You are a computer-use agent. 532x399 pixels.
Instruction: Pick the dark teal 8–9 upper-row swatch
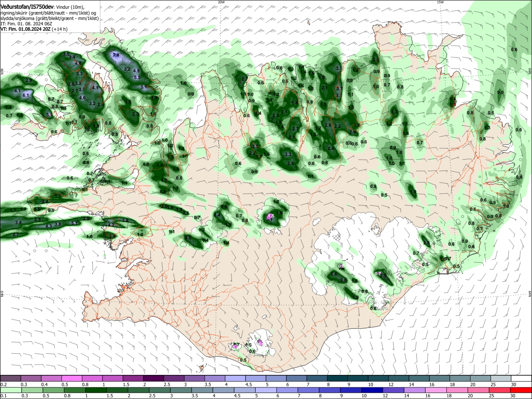click(337, 378)
